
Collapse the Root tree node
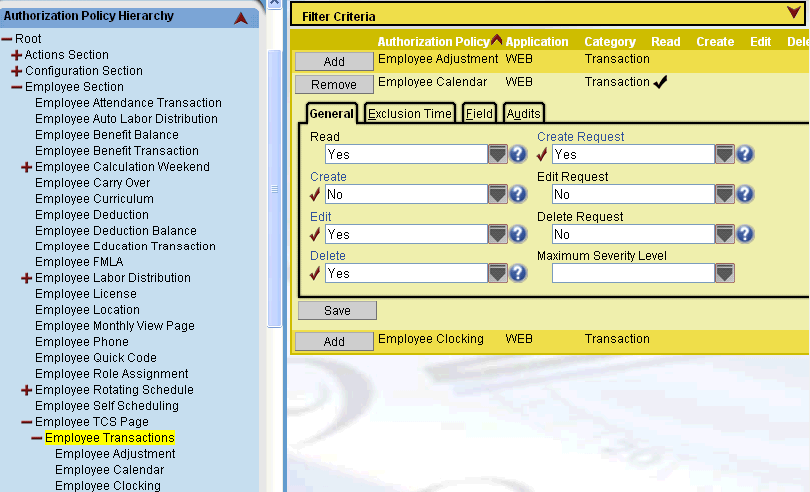point(7,39)
